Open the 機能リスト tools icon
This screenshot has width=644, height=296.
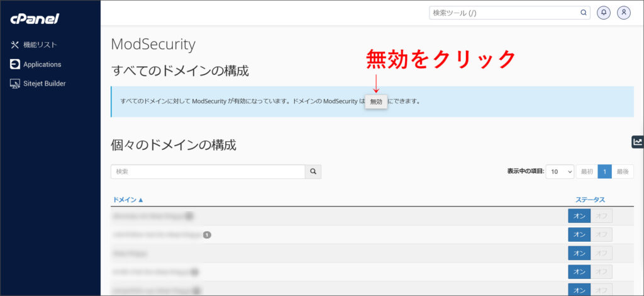click(x=15, y=45)
